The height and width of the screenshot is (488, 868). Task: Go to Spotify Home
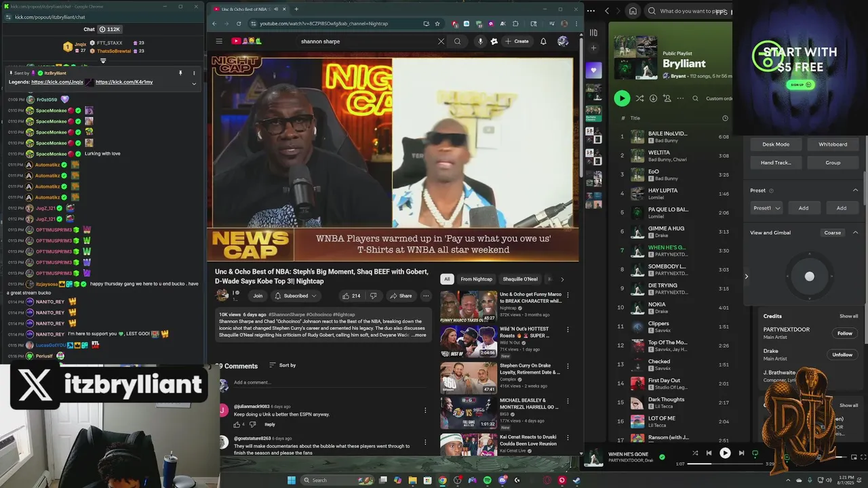pos(633,11)
